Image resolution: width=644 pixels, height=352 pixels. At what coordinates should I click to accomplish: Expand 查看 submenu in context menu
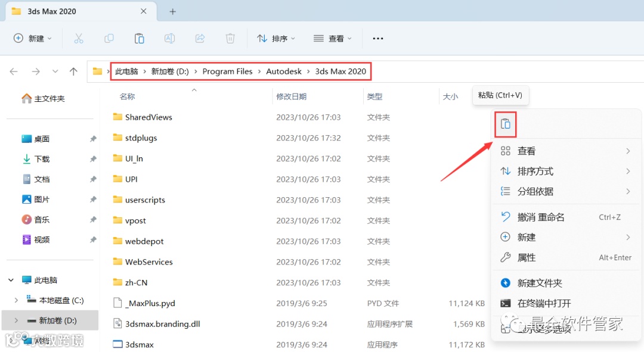565,151
